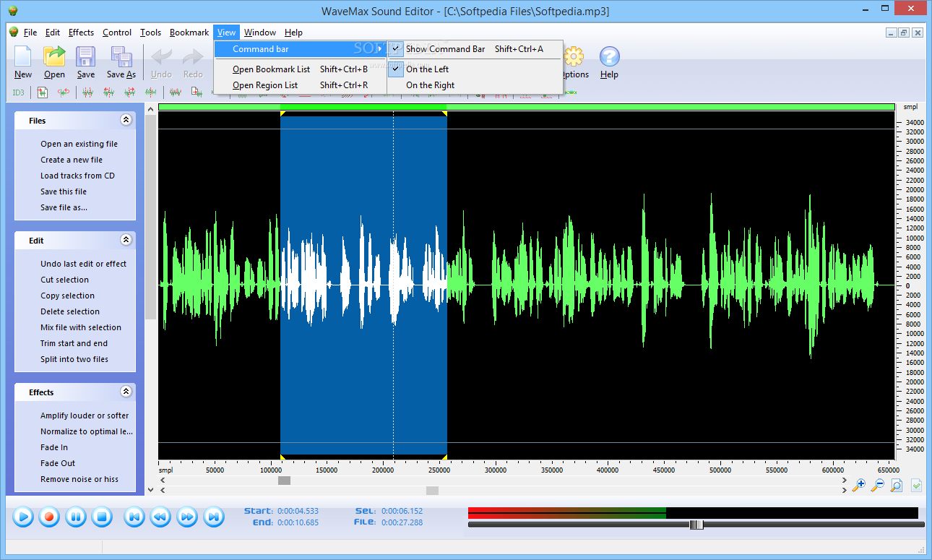The height and width of the screenshot is (560, 932).
Task: Open the Effects menu
Action: (x=81, y=33)
